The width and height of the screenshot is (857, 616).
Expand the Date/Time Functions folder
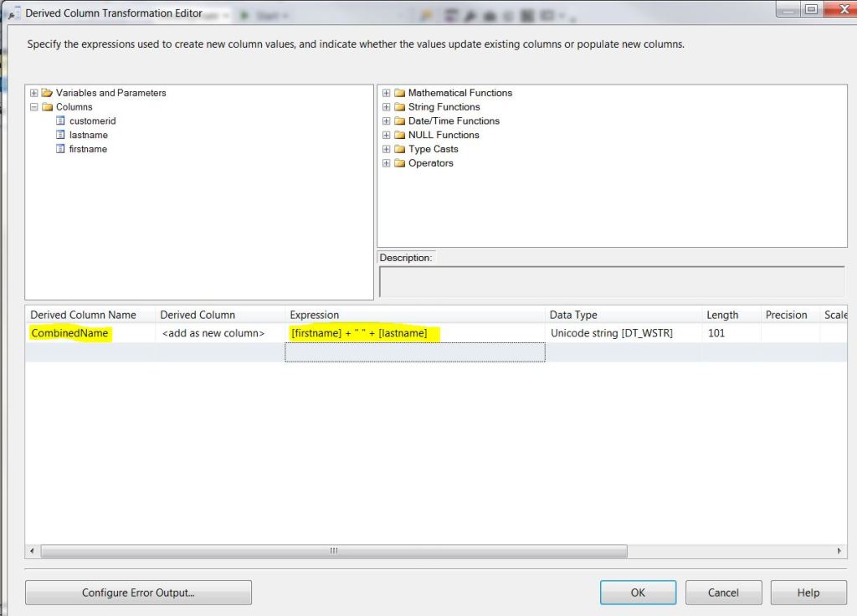387,121
